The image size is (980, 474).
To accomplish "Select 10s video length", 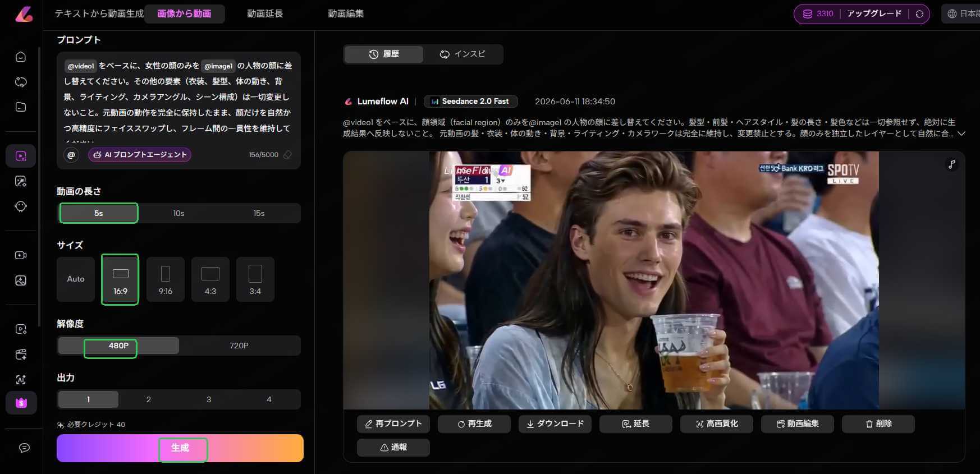I will (178, 213).
